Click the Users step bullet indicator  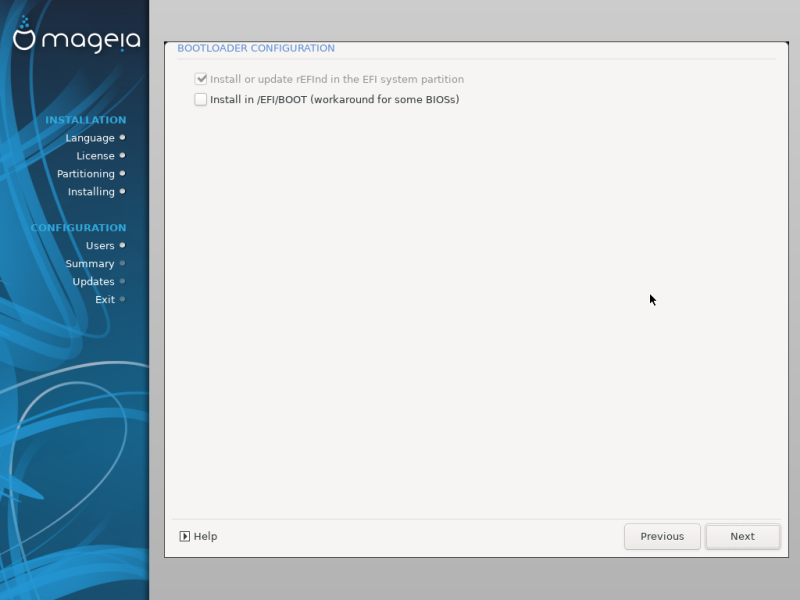pos(122,245)
